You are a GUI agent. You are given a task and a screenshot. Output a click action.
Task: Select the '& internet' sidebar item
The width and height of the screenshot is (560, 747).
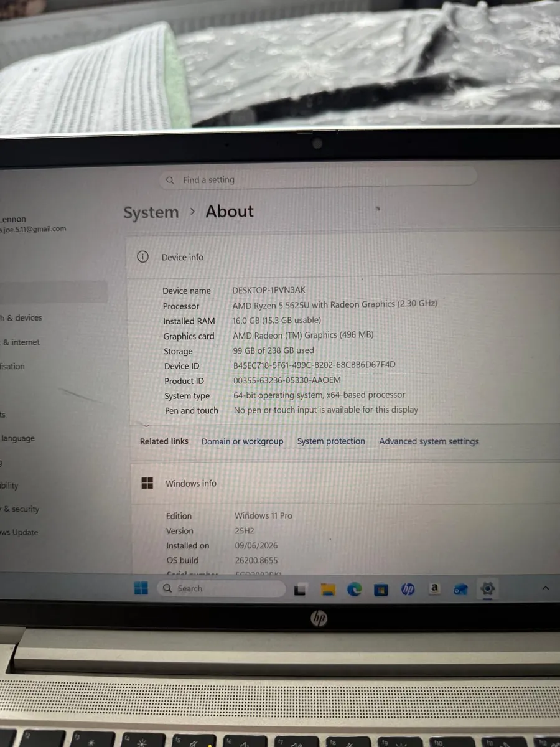click(21, 342)
